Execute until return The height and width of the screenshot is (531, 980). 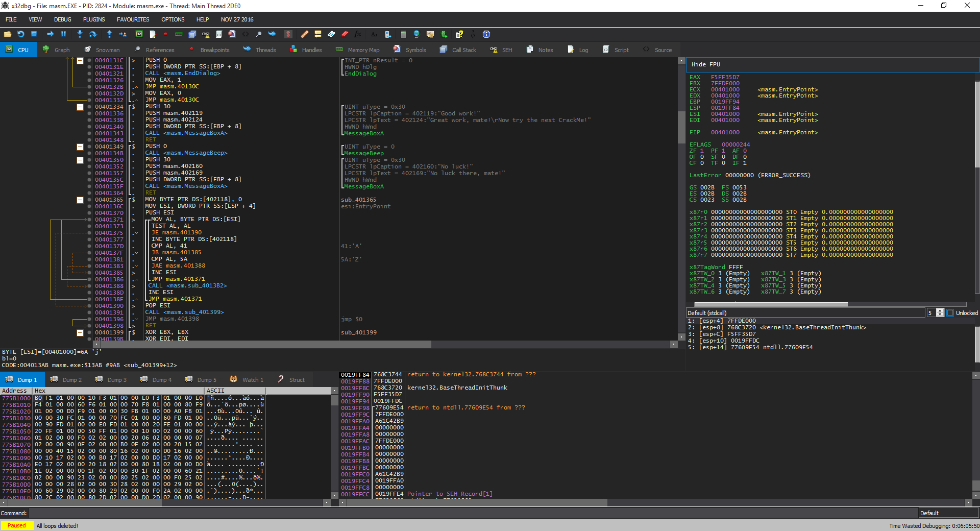click(x=109, y=34)
